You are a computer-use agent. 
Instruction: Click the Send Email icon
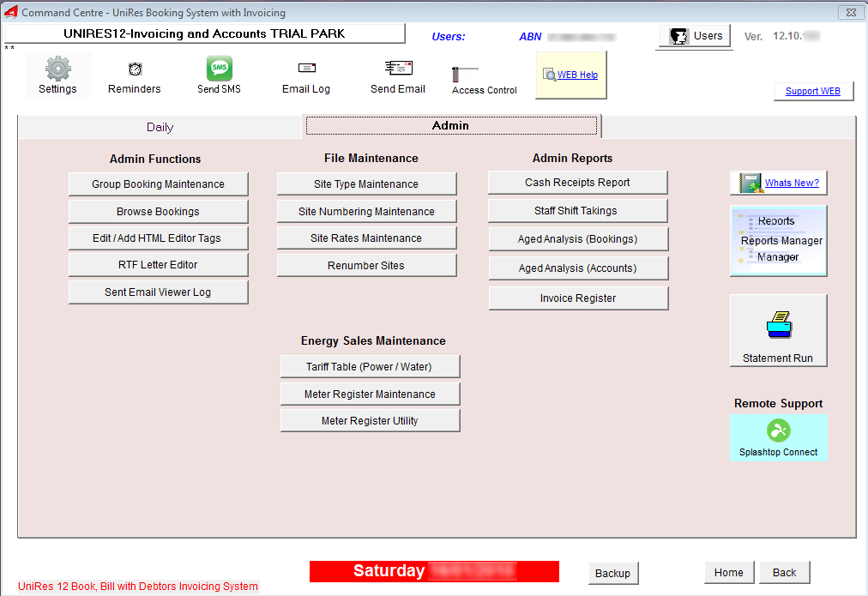pos(399,68)
